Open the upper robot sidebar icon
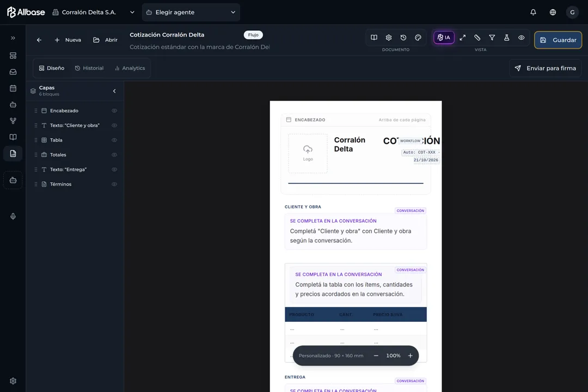588x392 pixels. pyautogui.click(x=13, y=105)
